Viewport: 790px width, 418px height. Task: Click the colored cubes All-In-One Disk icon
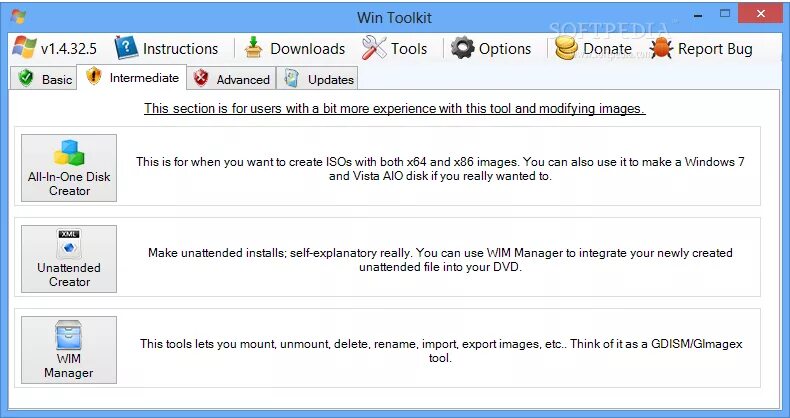click(x=69, y=153)
